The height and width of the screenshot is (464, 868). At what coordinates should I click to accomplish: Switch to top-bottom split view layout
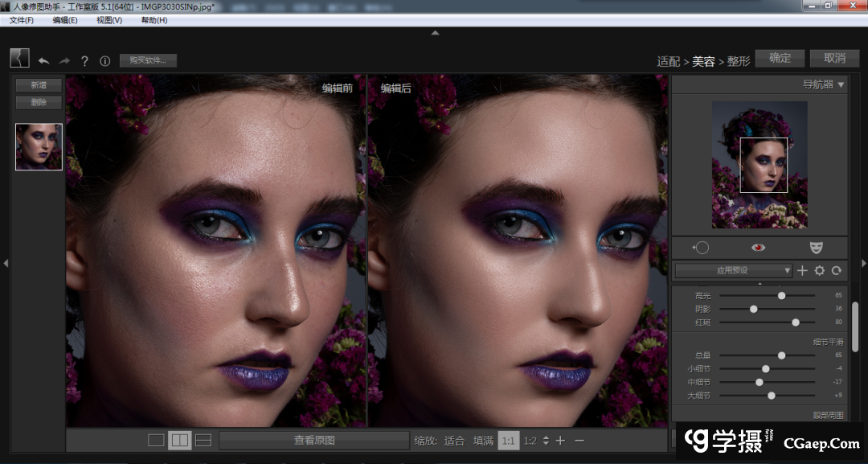click(203, 440)
